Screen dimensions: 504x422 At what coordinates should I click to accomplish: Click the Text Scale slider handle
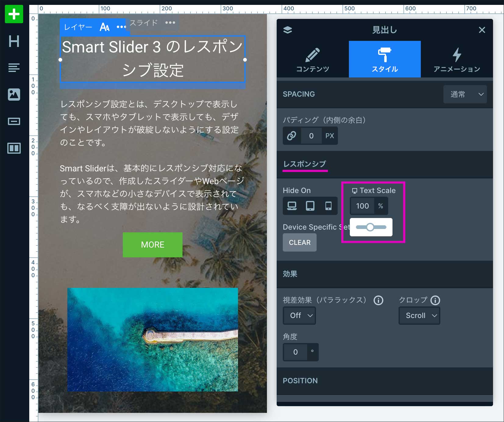(370, 227)
